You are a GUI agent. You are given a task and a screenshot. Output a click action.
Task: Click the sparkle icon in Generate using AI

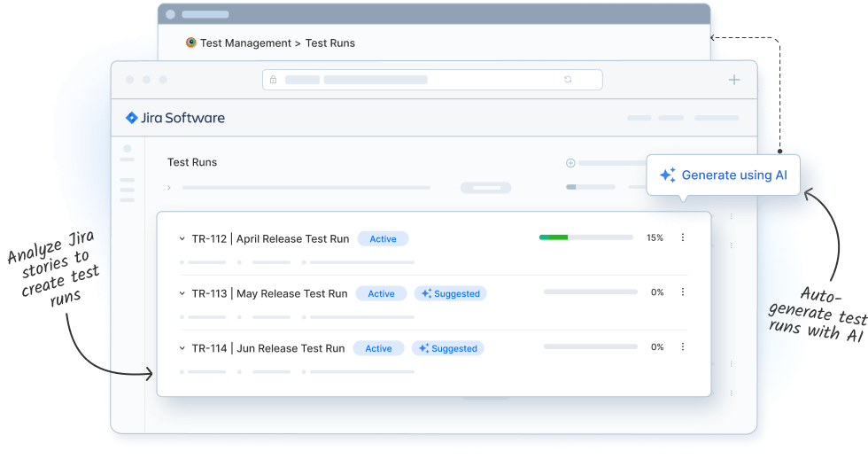tap(668, 175)
